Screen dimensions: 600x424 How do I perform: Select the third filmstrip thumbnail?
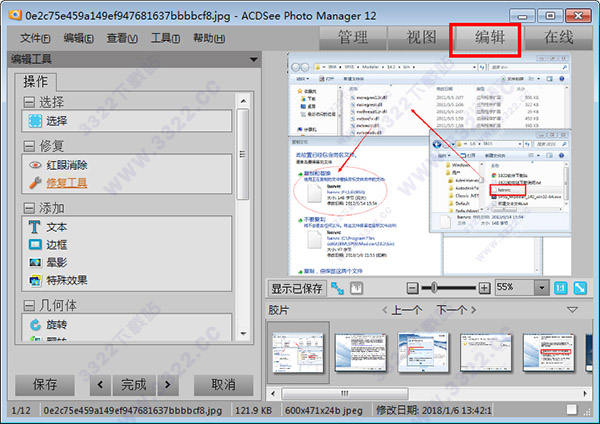pyautogui.click(x=423, y=352)
